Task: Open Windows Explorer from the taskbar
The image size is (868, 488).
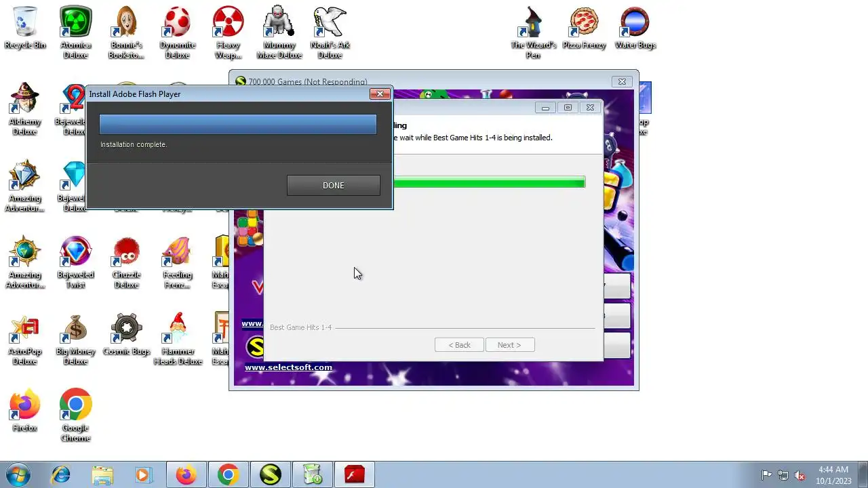Action: coord(102,475)
